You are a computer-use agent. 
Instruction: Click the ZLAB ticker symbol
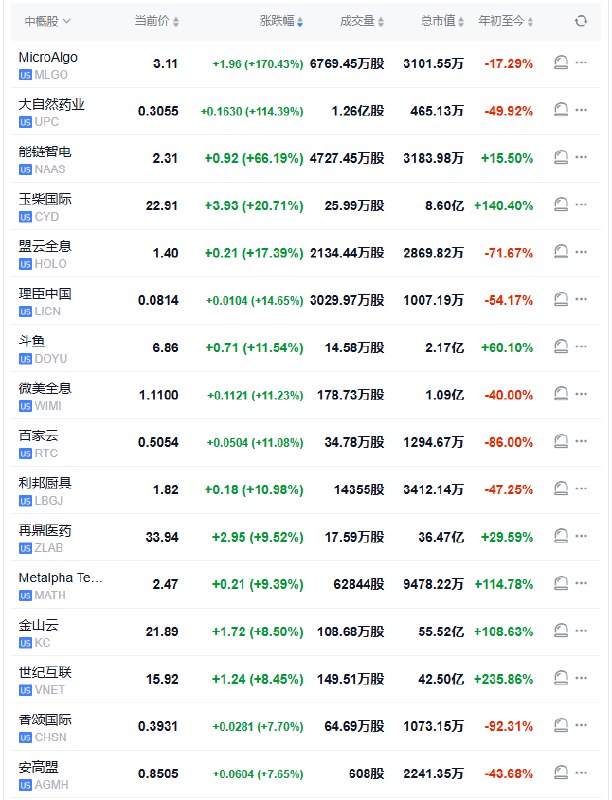49,548
